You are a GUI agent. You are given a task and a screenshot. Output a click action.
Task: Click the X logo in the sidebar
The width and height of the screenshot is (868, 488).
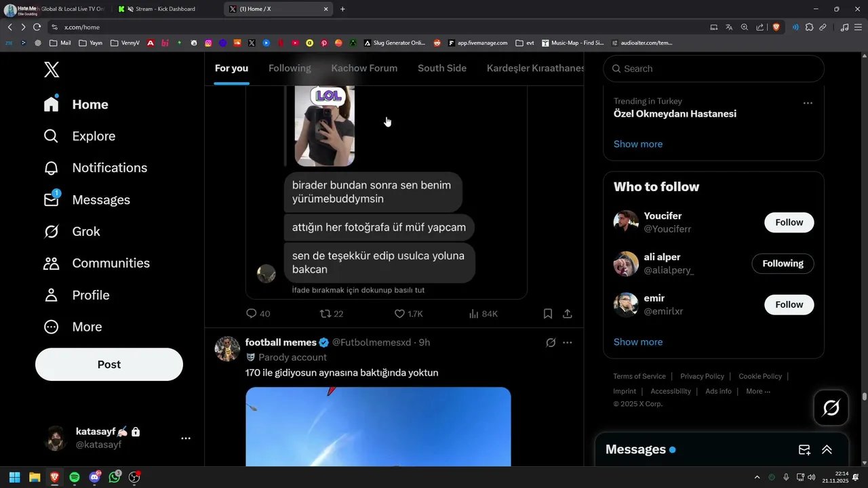tap(52, 69)
